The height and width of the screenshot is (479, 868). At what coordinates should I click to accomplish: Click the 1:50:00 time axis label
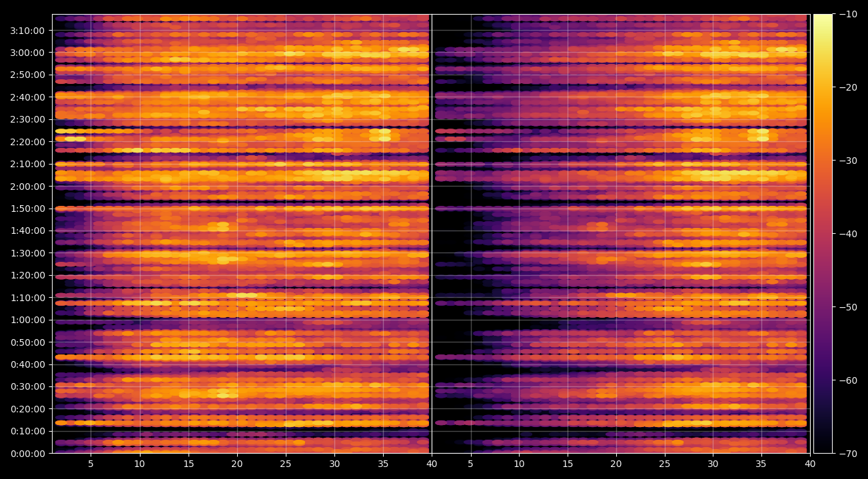[x=27, y=208]
